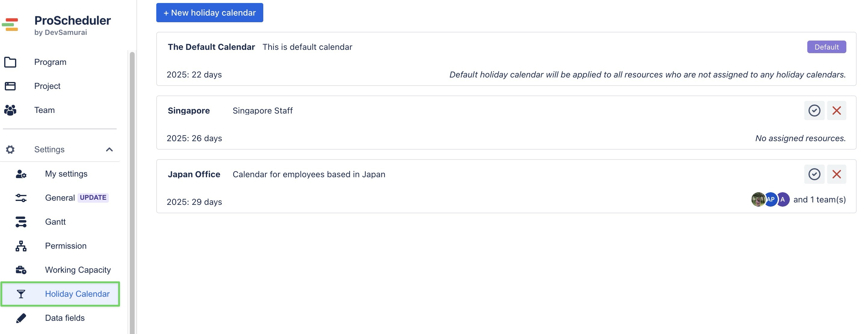Open the General settings menu item
This screenshot has width=868, height=334.
(x=60, y=198)
